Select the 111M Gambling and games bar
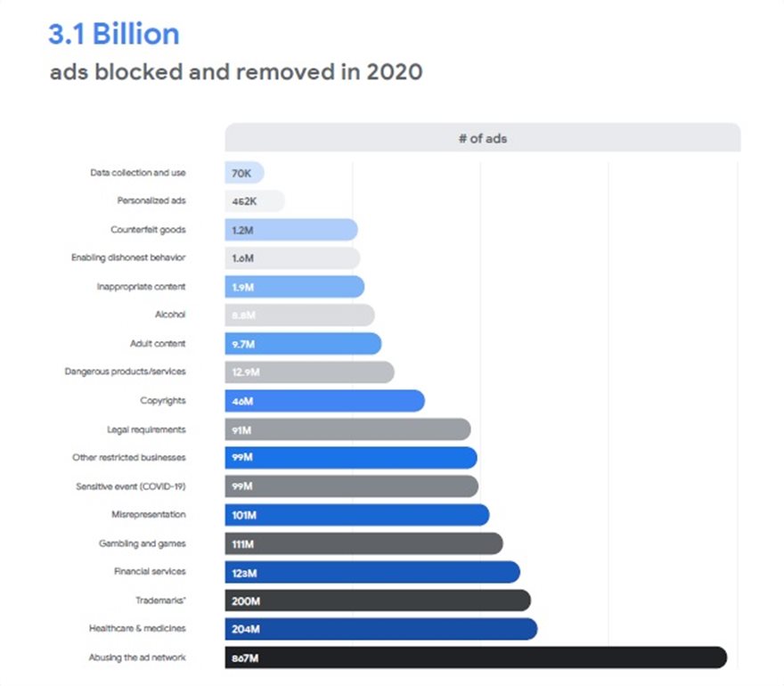The height and width of the screenshot is (686, 784). point(363,543)
